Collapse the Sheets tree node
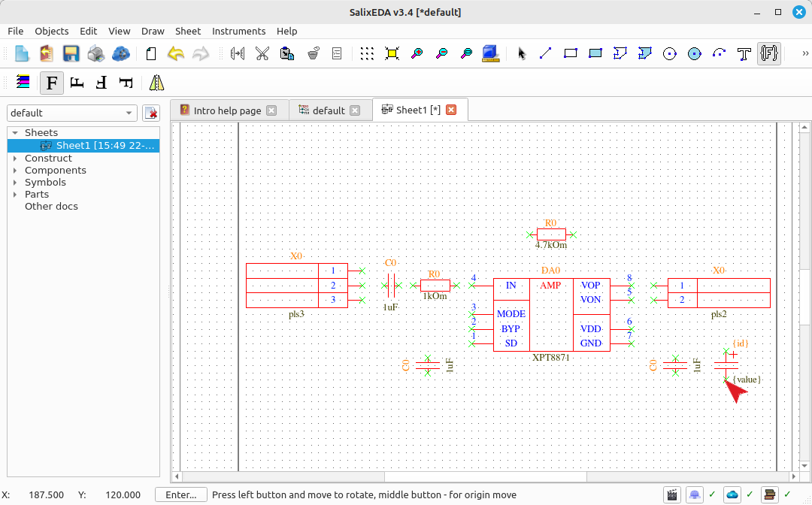 pos(15,133)
